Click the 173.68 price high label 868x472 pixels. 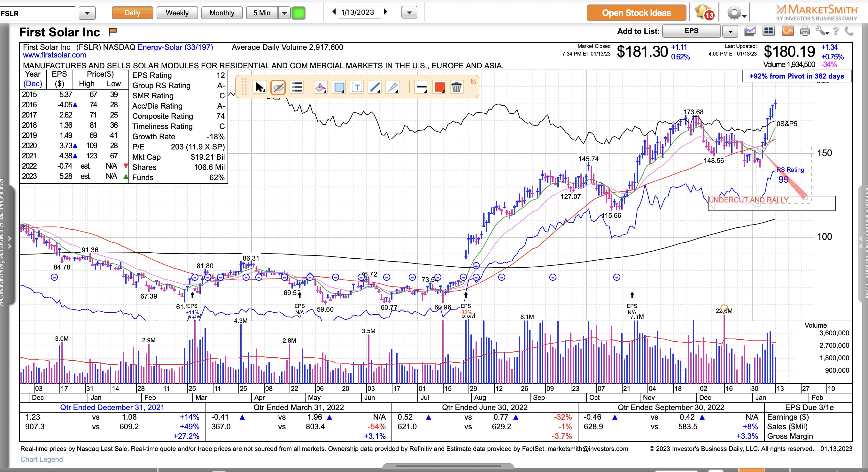693,112
